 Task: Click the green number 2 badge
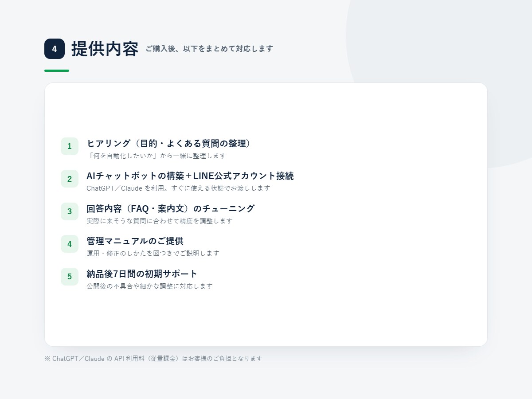point(70,179)
